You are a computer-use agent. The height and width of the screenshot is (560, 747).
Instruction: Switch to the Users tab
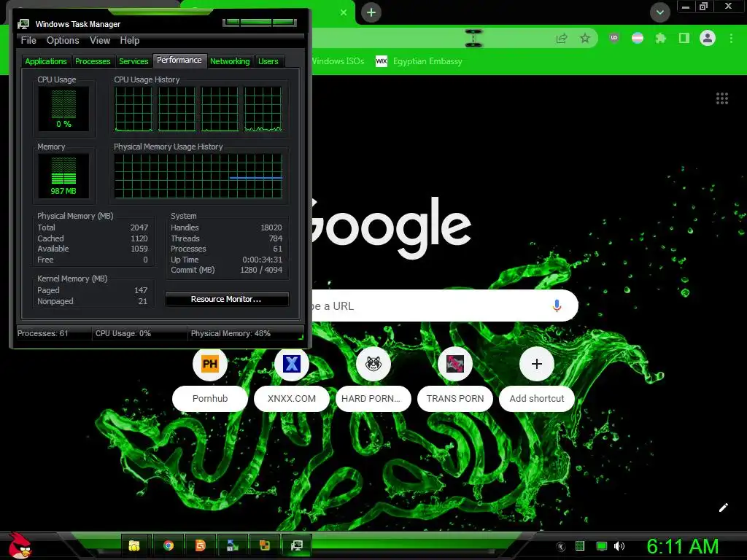268,61
